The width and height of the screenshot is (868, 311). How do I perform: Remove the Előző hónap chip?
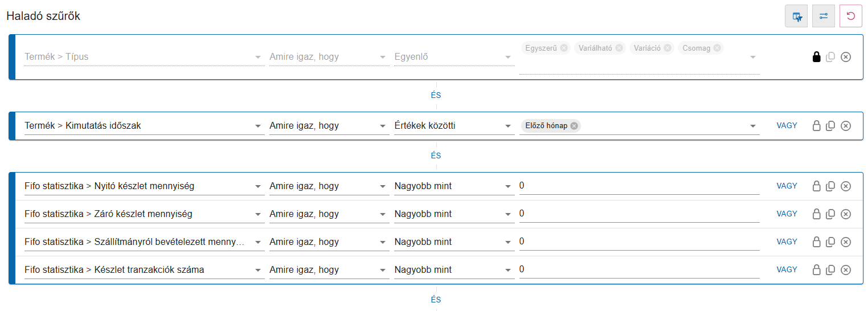pos(574,126)
